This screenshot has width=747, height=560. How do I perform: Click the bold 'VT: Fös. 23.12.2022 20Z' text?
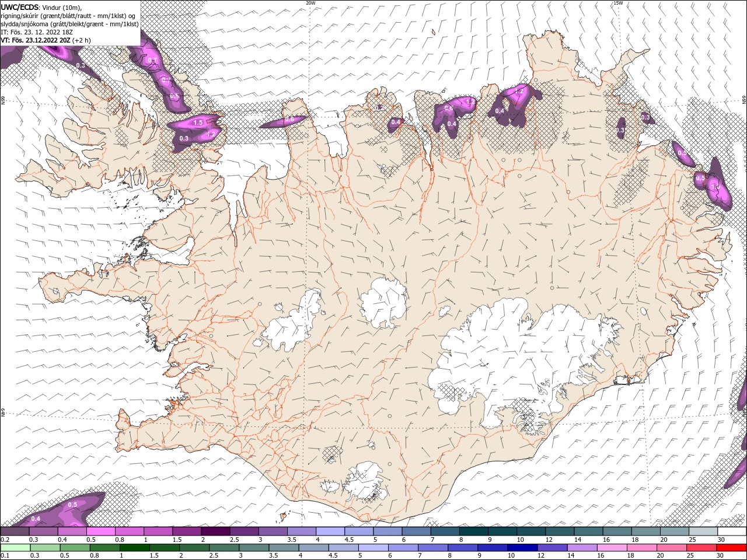click(x=36, y=40)
